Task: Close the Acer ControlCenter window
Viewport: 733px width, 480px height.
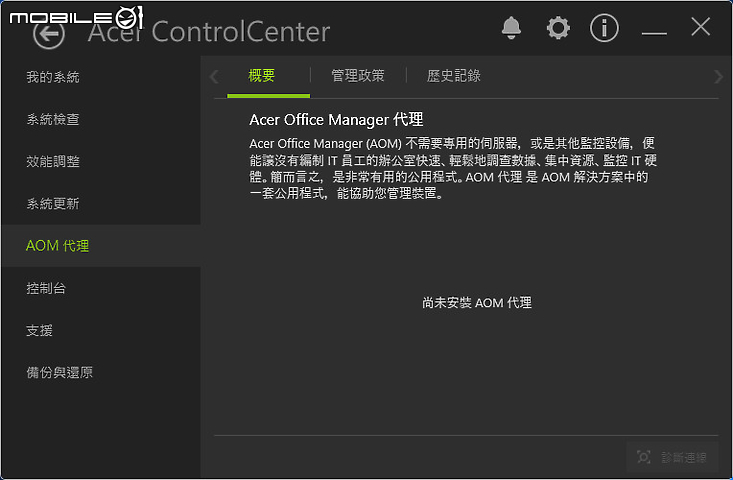Action: (x=700, y=27)
